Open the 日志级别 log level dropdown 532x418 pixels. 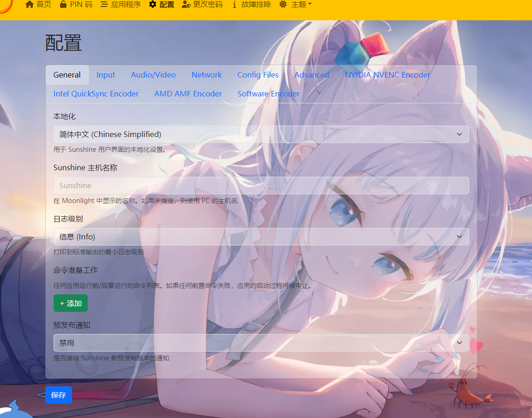(x=261, y=237)
